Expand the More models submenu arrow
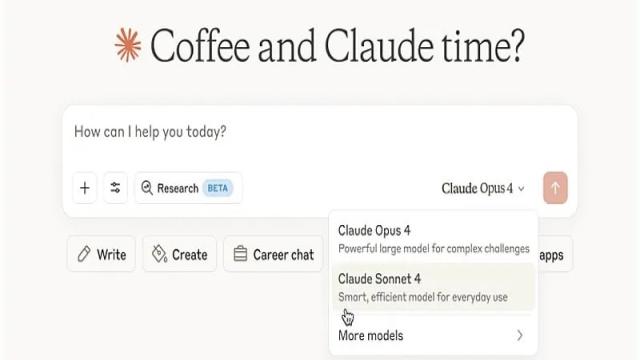Screen dimensions: 640x360 coord(520,336)
